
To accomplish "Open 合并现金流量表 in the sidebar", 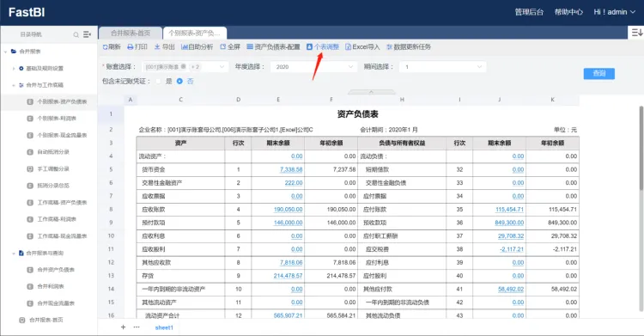I will [56, 303].
